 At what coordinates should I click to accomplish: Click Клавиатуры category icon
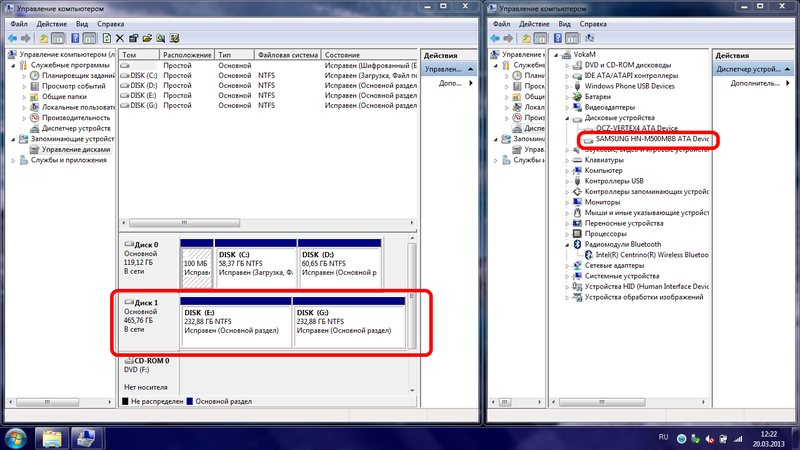(x=577, y=160)
